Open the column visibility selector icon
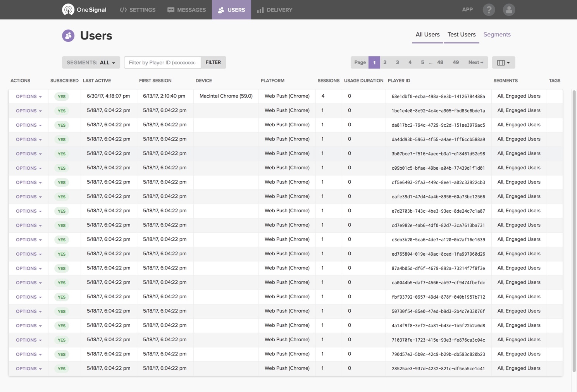This screenshot has width=577, height=392. pyautogui.click(x=503, y=62)
